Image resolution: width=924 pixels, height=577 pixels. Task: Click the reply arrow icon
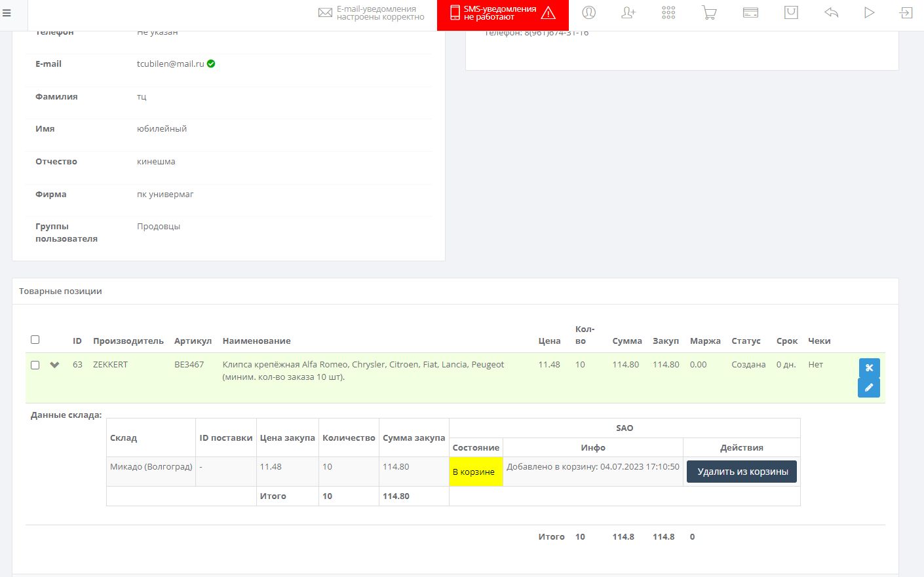tap(832, 12)
